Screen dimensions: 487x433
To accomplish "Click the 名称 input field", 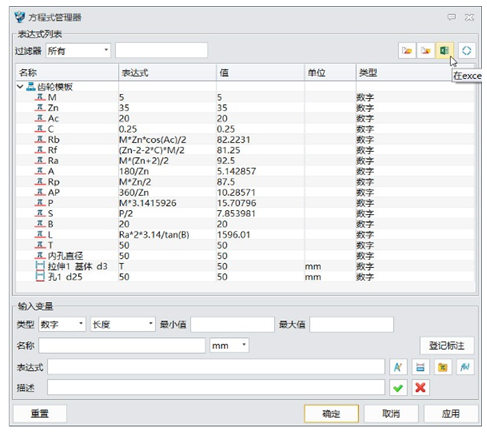I will [122, 345].
